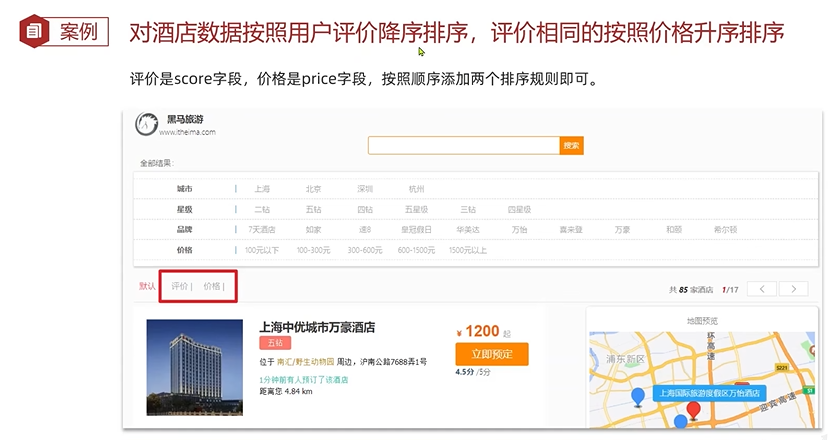This screenshot has height=440, width=832.
Task: Click the red 五钻 badge
Action: (x=275, y=343)
